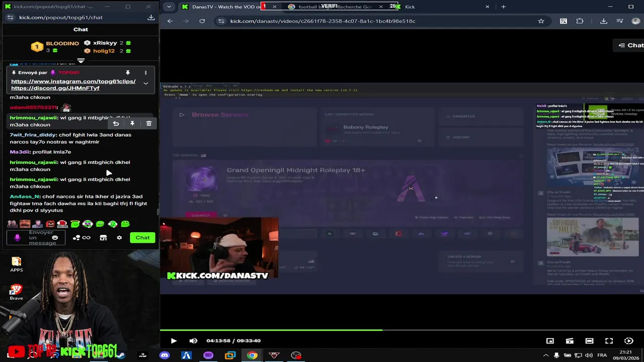Screen dimensions: 644x362
Task: Select username 7wit_frira_diddy in chat
Action: [x=33, y=135]
